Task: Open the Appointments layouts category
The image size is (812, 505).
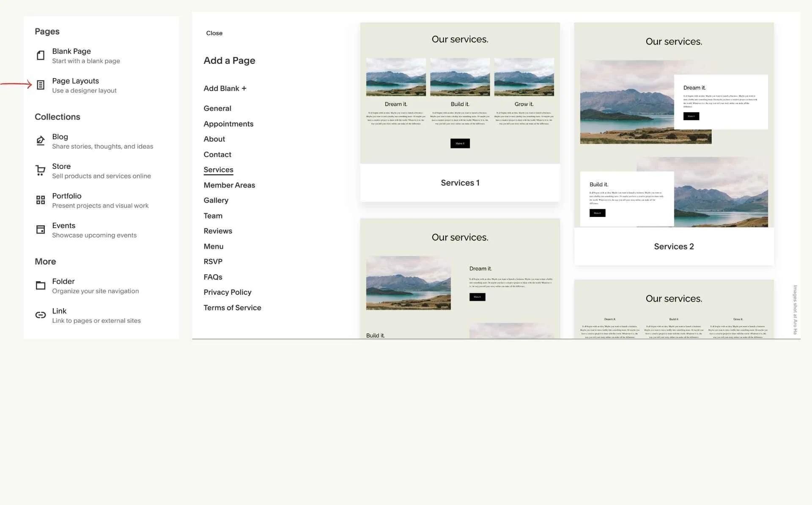Action: [x=228, y=124]
